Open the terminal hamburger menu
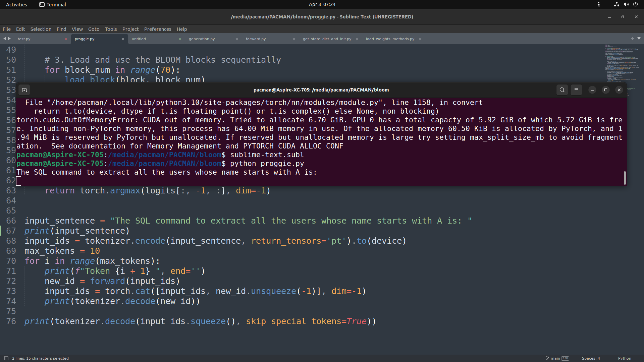Screen dimensions: 644x362 (x=576, y=90)
